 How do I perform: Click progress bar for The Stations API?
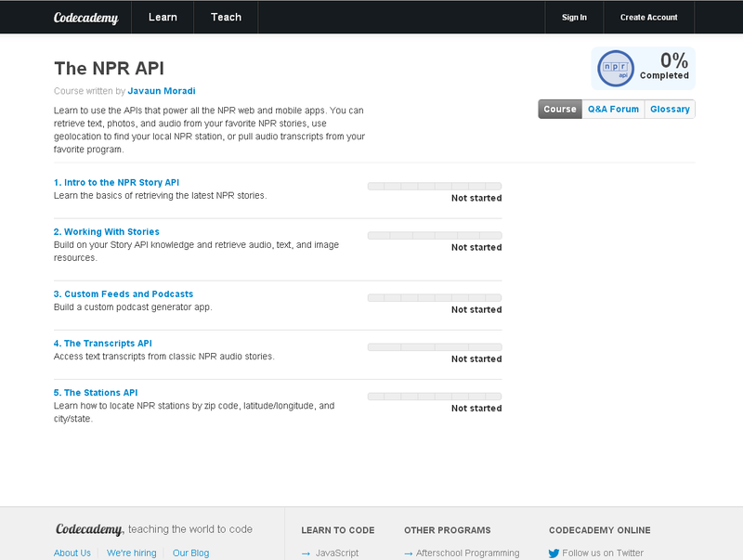click(x=435, y=396)
